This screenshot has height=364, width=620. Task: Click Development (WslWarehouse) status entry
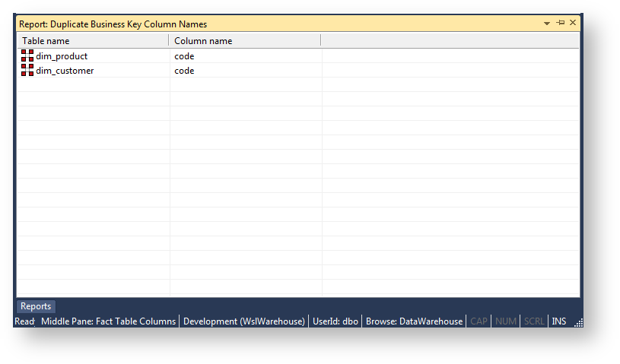[244, 321]
